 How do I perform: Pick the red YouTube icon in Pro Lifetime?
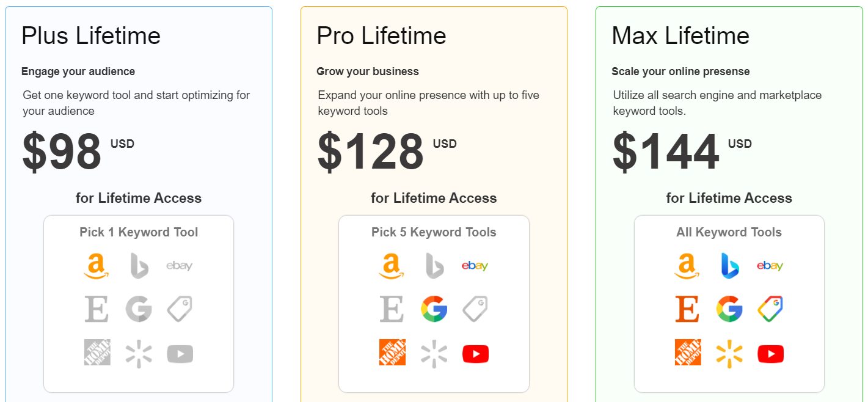(x=475, y=354)
